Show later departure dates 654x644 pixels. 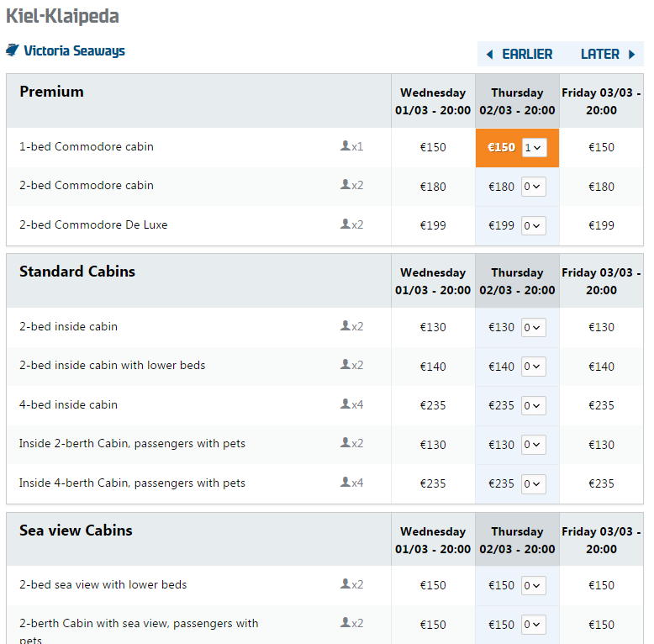600,55
